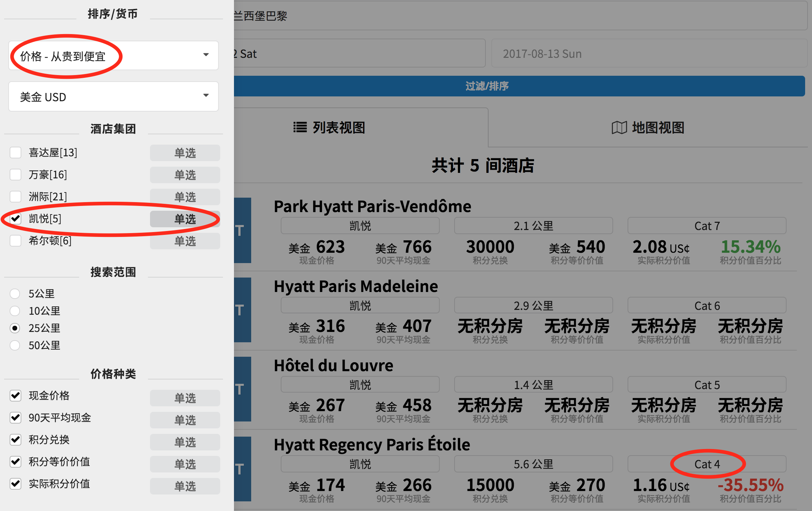This screenshot has width=812, height=511.
Task: Open the 美金 USD currency dropdown
Action: tap(114, 97)
